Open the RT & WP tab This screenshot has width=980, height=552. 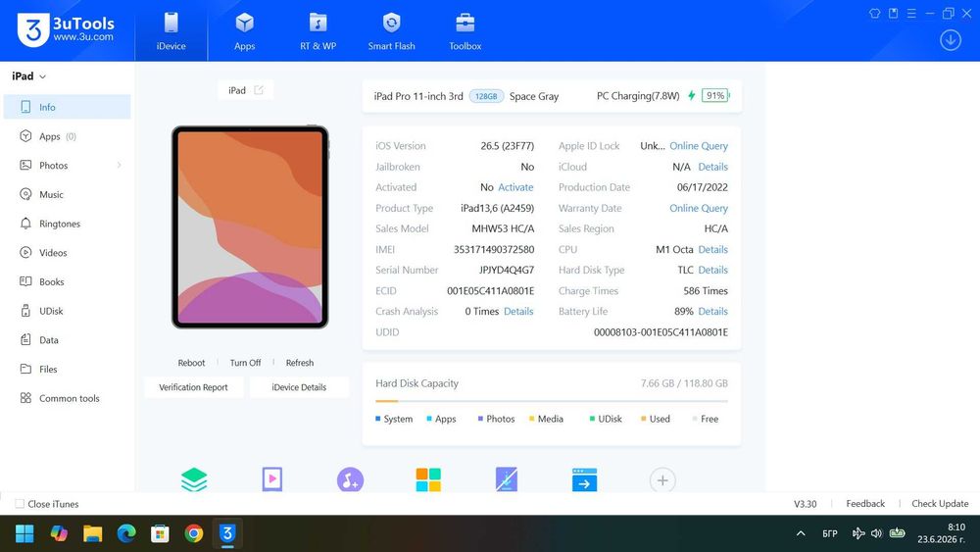pyautogui.click(x=318, y=30)
